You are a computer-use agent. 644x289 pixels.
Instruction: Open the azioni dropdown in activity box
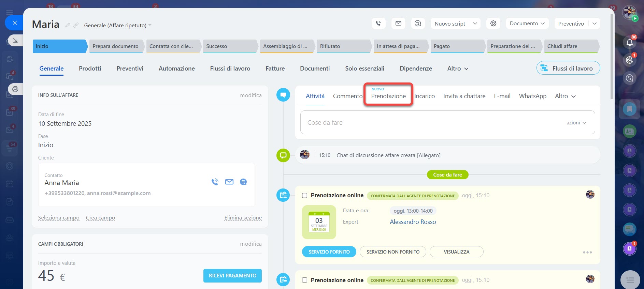click(x=576, y=123)
